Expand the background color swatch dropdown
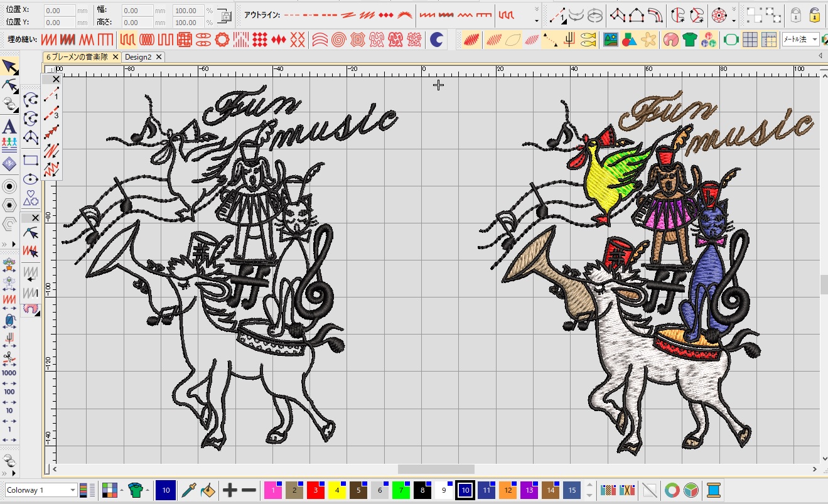 pos(121,490)
